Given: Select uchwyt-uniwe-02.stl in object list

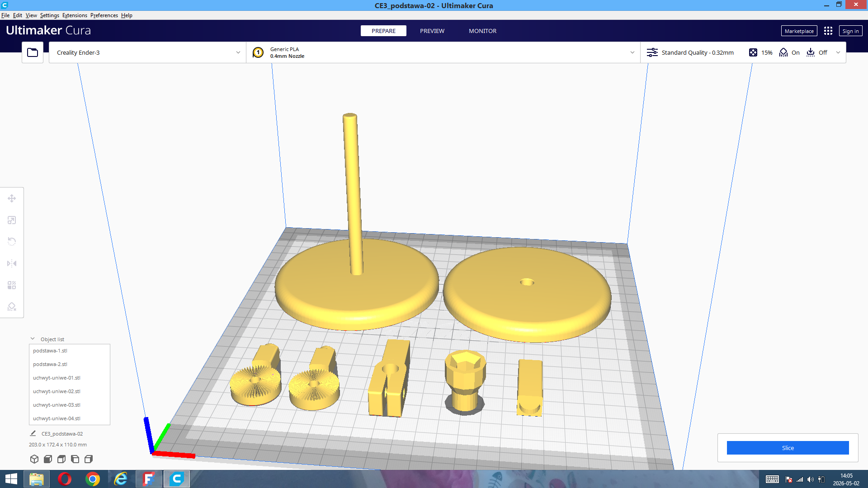Looking at the screenshot, I should click(x=70, y=391).
